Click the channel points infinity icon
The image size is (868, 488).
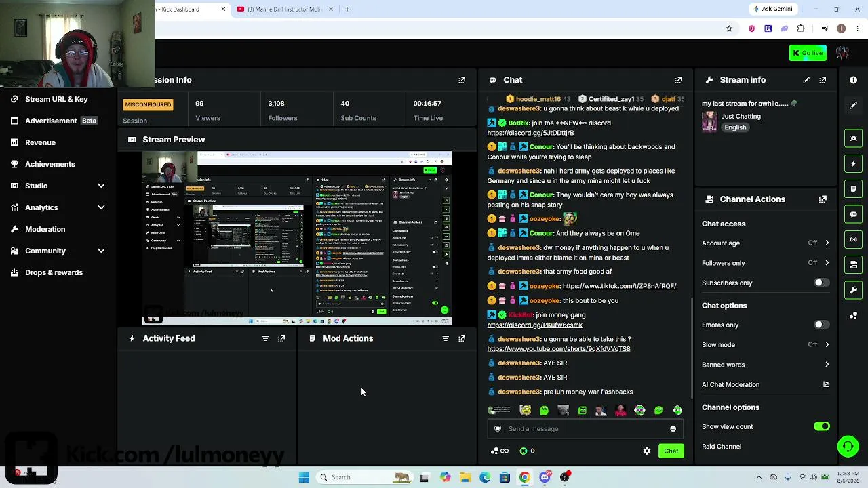500,451
